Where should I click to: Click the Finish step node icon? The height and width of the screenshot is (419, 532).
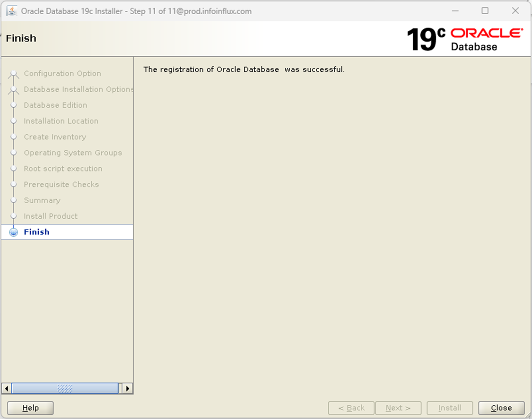13,231
